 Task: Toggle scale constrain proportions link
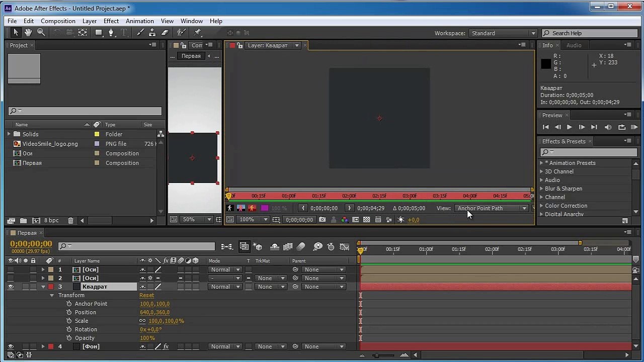[x=142, y=321]
